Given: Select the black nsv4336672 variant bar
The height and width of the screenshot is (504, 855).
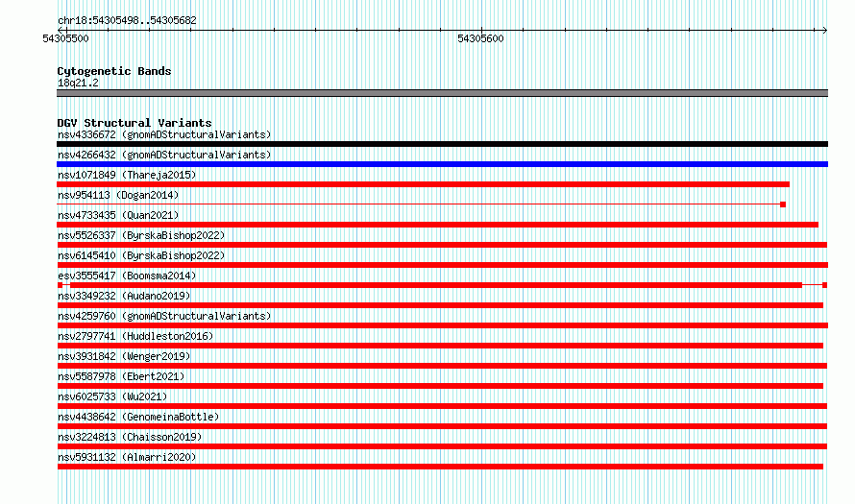Looking at the screenshot, I should click(x=442, y=144).
